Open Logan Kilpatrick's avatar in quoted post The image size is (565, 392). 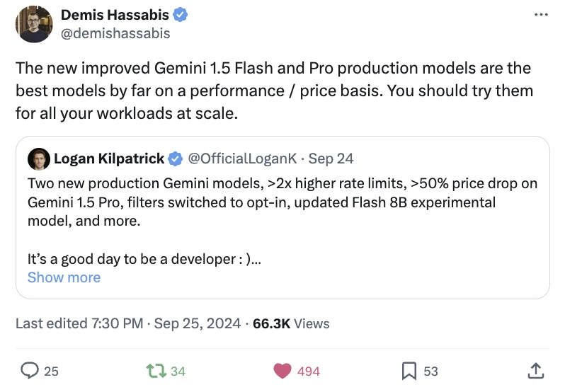38,158
